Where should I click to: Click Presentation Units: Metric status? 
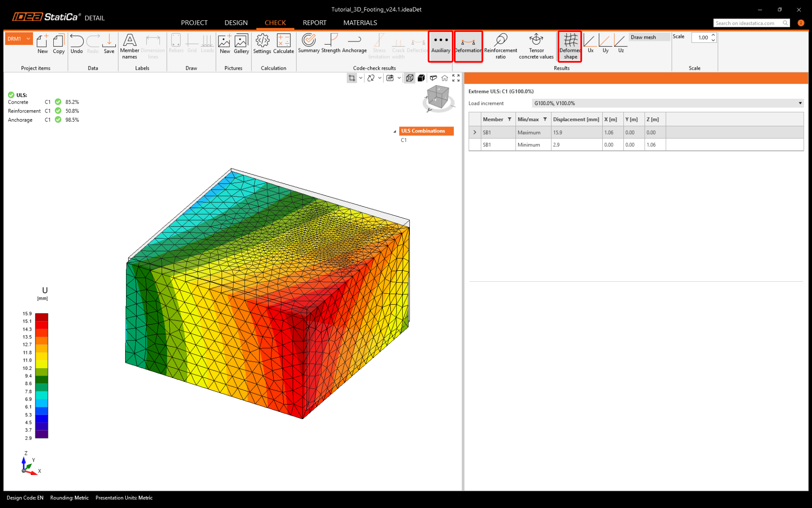(x=124, y=498)
